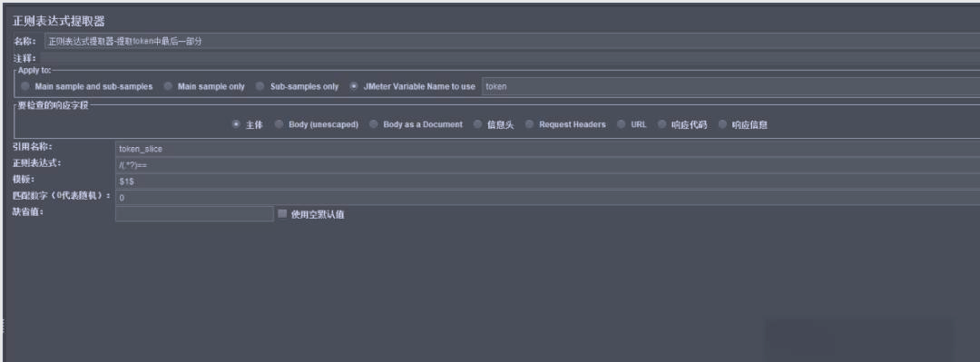
Task: Click the JMeter variable field containing token
Action: pos(730,87)
